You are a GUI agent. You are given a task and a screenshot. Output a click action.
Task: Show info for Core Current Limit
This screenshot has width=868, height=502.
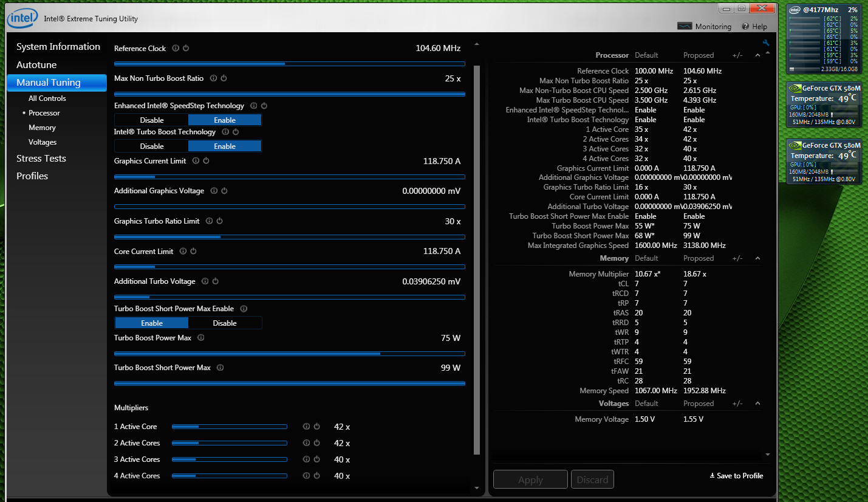tap(183, 251)
